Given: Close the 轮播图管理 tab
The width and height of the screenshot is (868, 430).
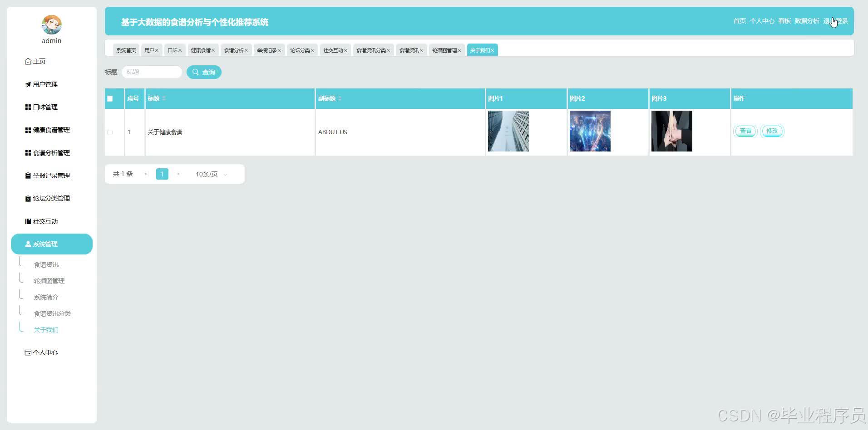Looking at the screenshot, I should tap(459, 50).
